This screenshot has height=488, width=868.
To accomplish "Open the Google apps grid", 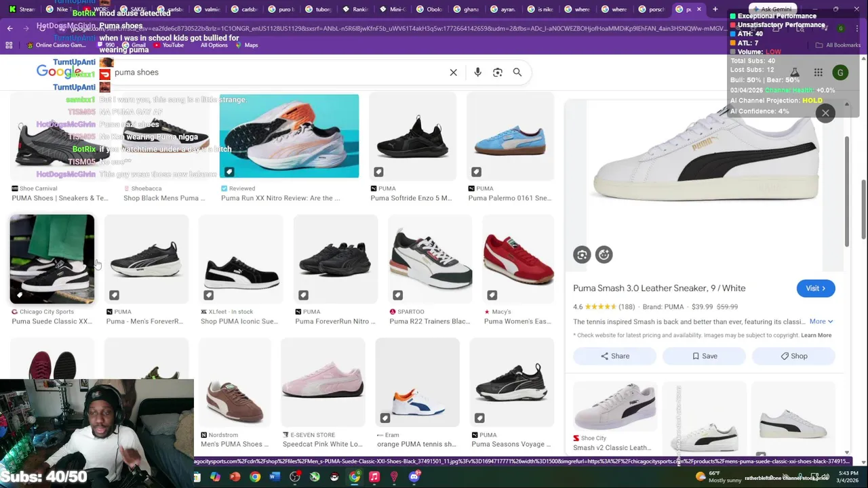I will pos(818,73).
